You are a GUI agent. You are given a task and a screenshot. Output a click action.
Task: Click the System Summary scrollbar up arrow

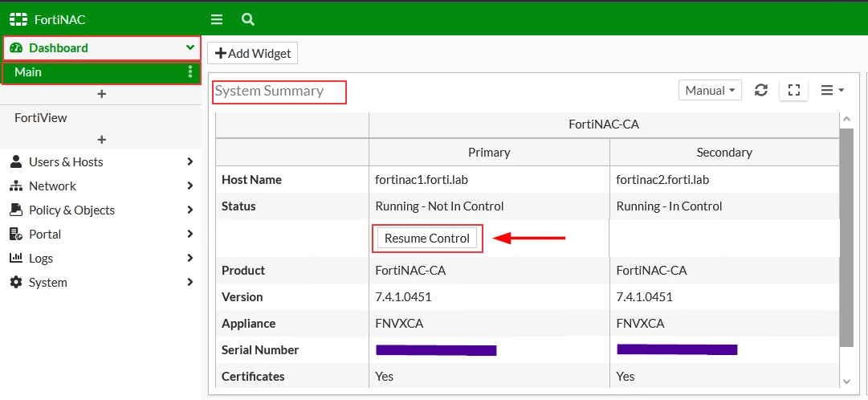846,119
